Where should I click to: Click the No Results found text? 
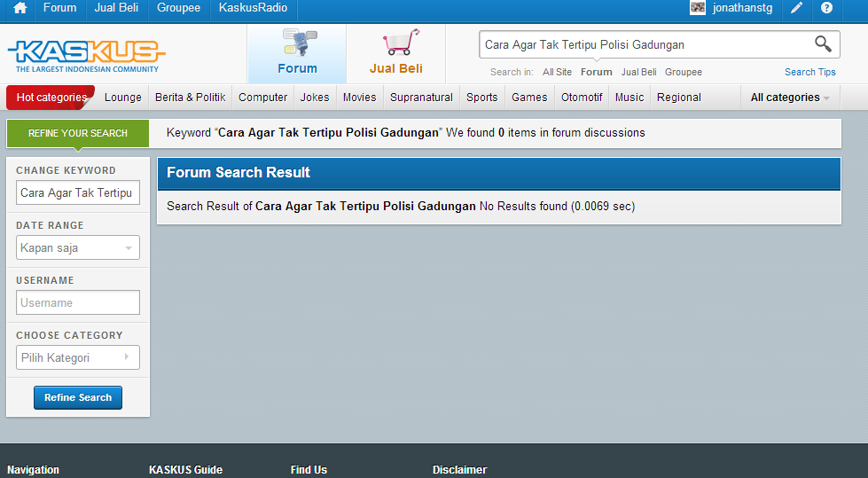pos(523,206)
